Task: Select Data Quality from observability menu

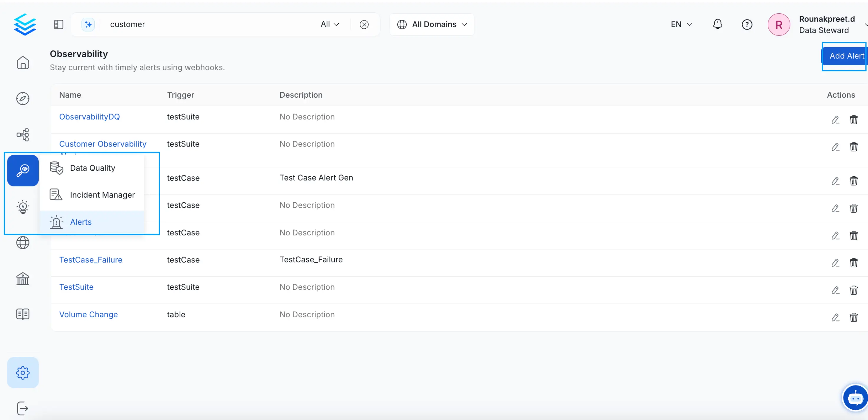Action: (x=92, y=168)
